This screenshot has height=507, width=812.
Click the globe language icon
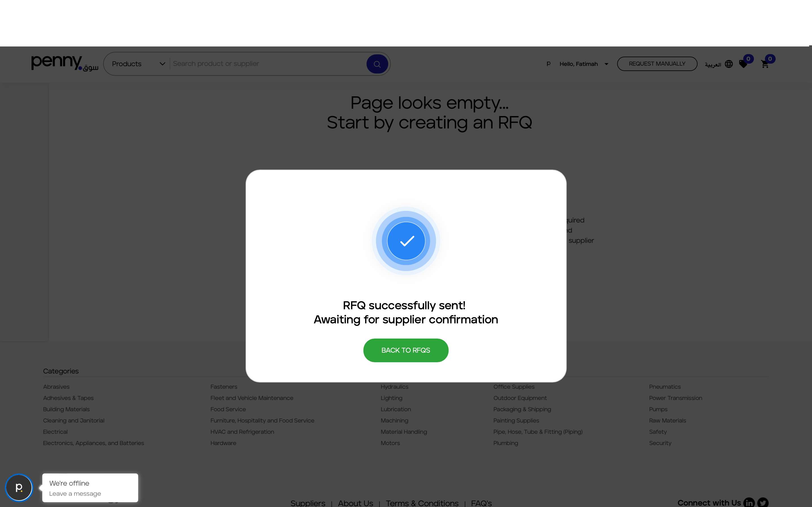pyautogui.click(x=729, y=64)
